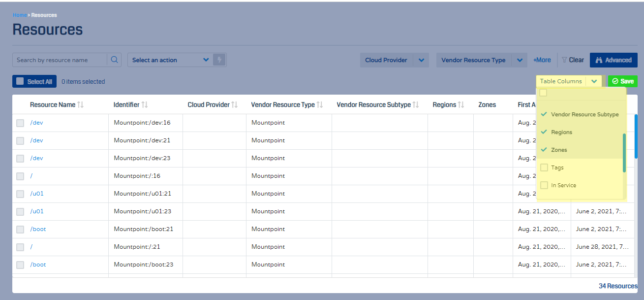
Task: Open the Cloud Provider filter dropdown
Action: [x=421, y=60]
